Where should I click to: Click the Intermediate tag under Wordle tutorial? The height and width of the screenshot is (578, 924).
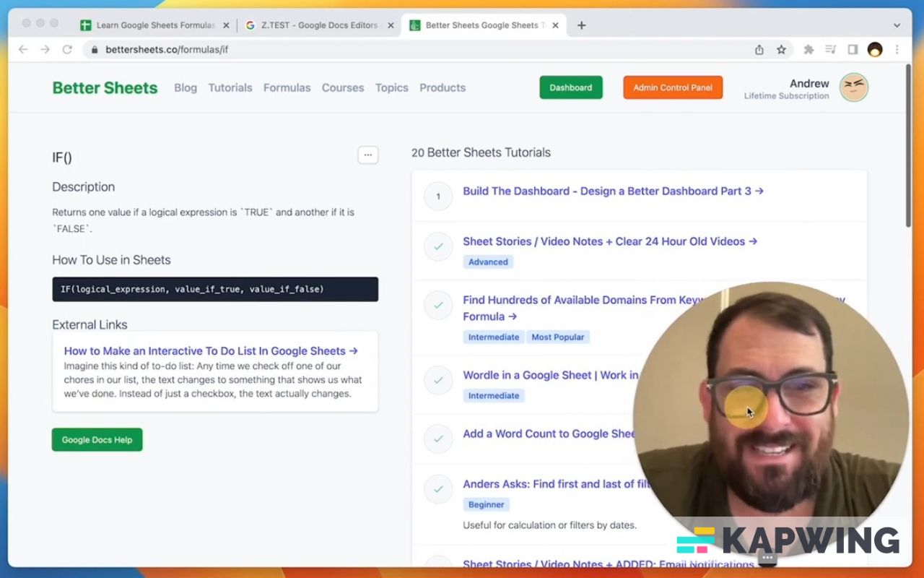[x=494, y=395]
